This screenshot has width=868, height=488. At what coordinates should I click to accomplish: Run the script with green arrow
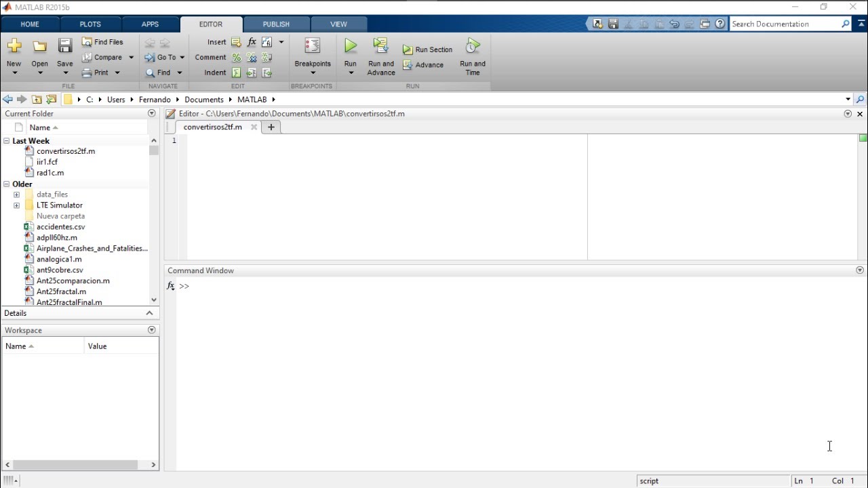click(350, 46)
